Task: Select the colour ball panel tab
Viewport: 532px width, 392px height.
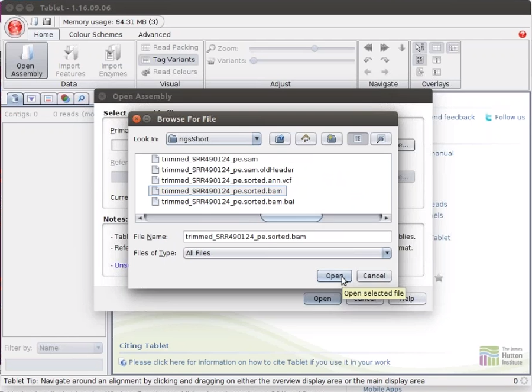Action: pos(65,99)
